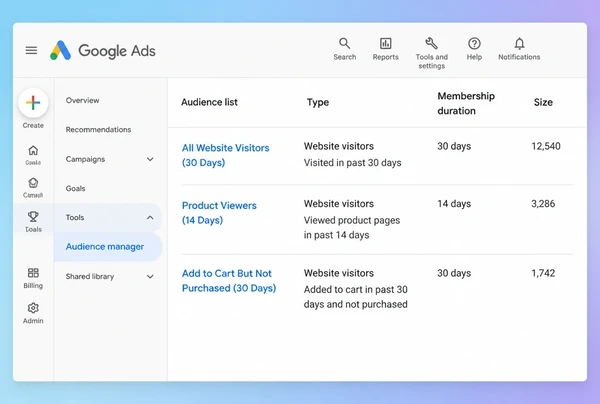Screen dimensions: 600x404
Task: Click 30 days duration for All Website Visitors
Action: click(454, 146)
